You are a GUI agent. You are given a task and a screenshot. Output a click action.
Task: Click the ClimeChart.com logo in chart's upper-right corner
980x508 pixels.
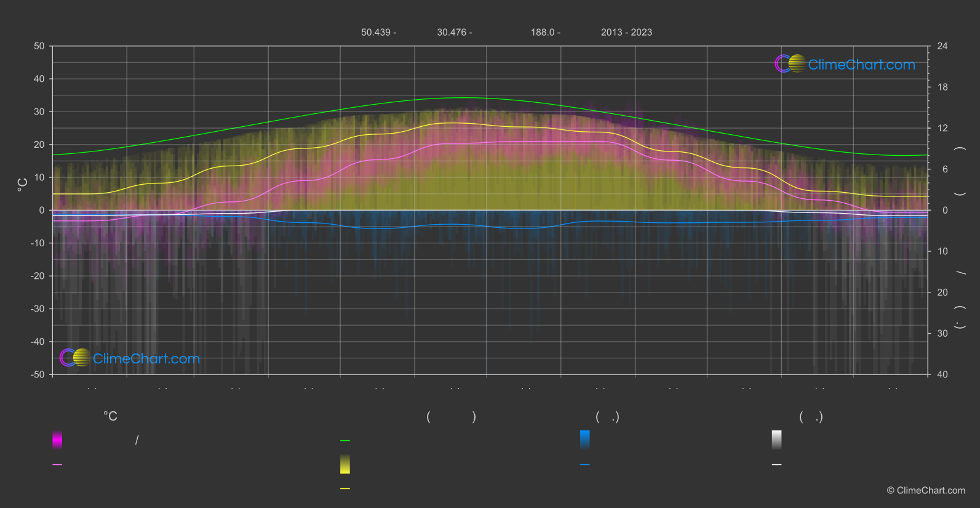[845, 64]
